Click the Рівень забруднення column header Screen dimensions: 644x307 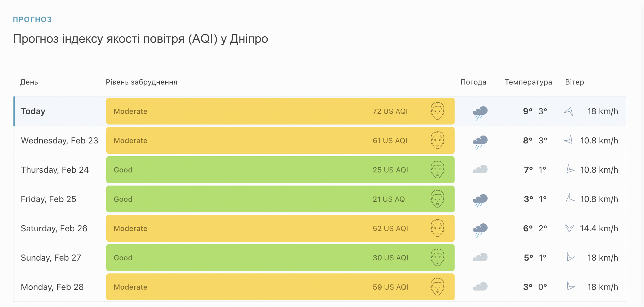[x=141, y=82]
